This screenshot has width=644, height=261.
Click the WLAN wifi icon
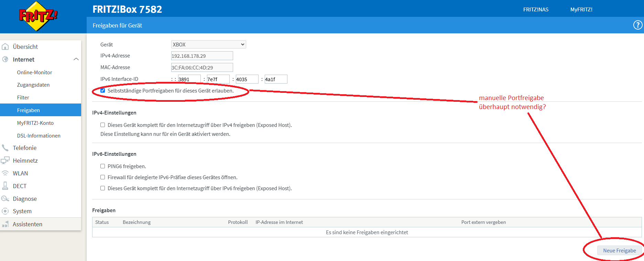(x=5, y=173)
